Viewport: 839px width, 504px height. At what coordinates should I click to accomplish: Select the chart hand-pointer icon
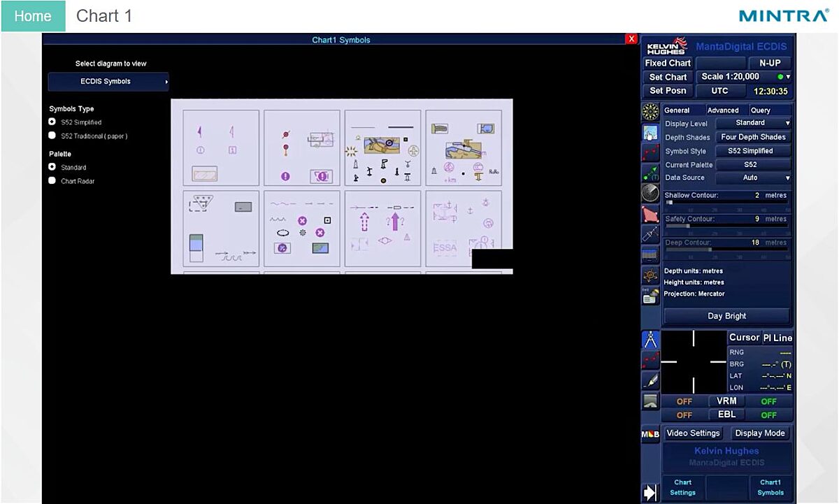tap(651, 133)
